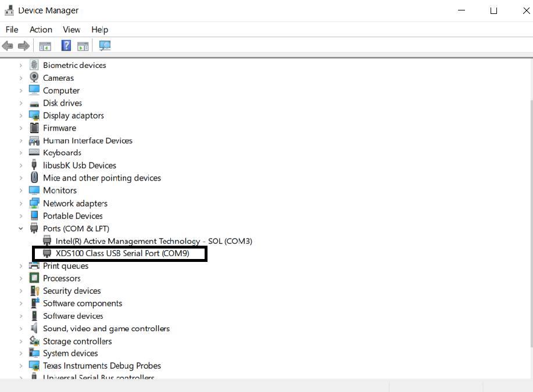Viewport: 533px width, 392px height.
Task: Expand the Network adapters node
Action: (21, 203)
